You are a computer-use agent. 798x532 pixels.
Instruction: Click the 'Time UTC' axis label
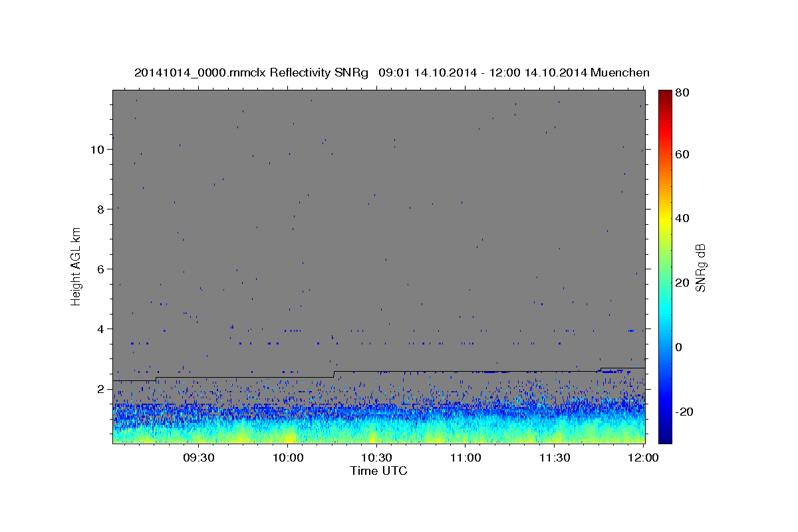coord(378,471)
